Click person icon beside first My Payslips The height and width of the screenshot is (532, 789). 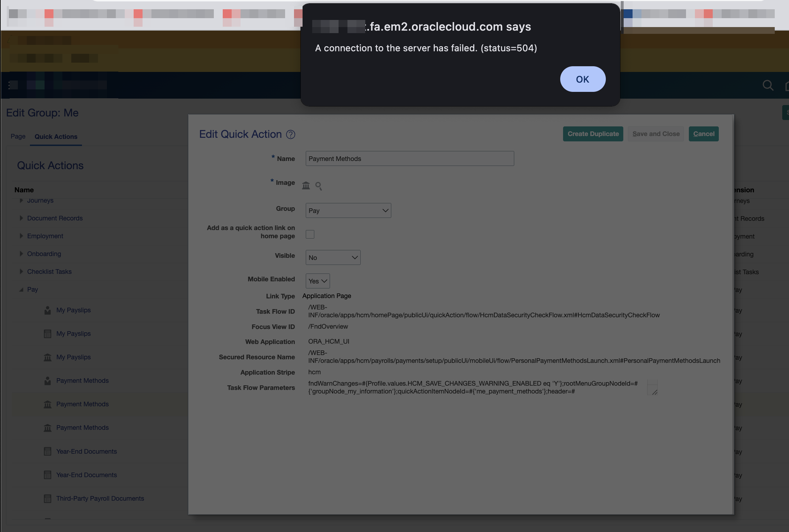(47, 310)
